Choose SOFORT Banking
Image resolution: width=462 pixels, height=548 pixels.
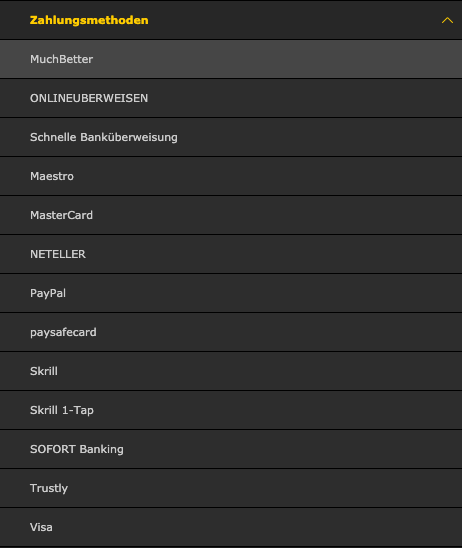click(231, 449)
